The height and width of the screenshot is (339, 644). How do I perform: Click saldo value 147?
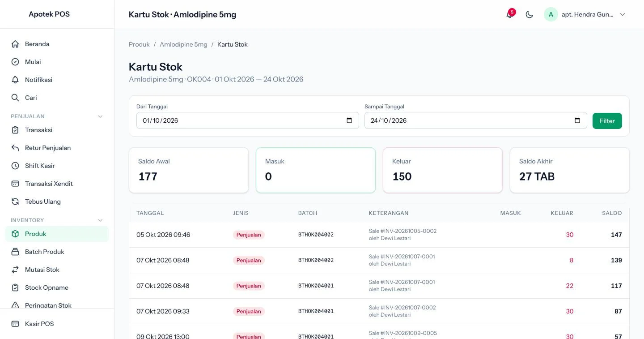coord(616,235)
